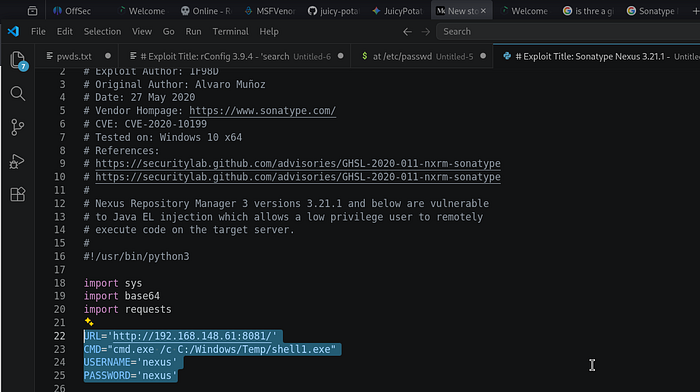Switch to MSFVenom browser tab
Screen dimensions: 700x392
pyautogui.click(x=270, y=11)
